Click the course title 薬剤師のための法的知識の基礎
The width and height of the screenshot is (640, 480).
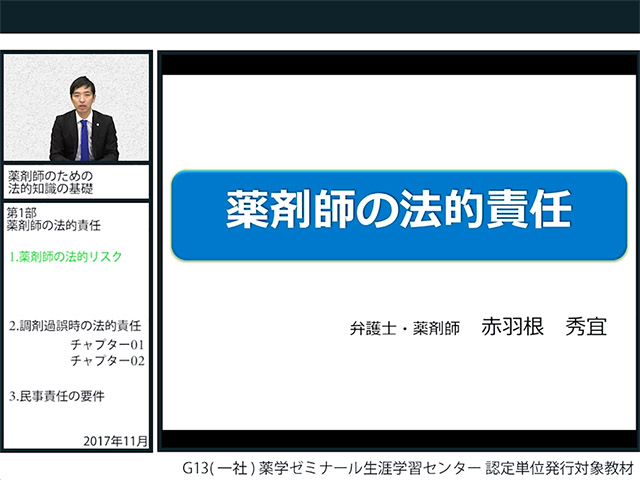(x=51, y=182)
